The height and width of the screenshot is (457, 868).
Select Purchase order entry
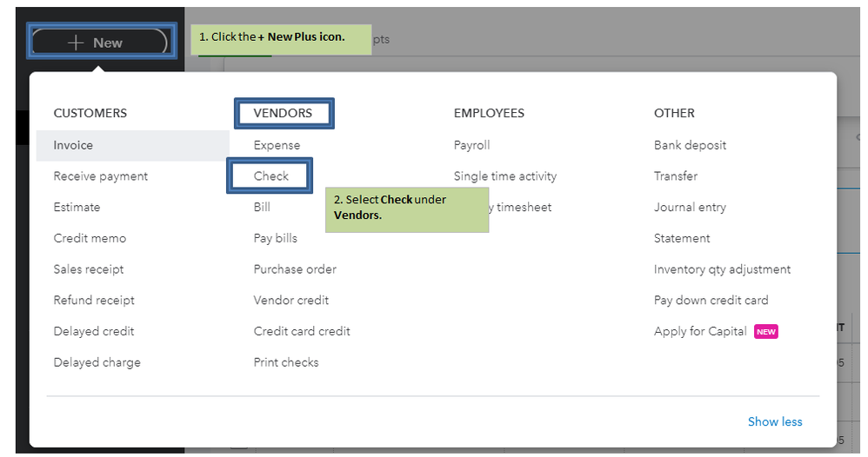click(x=295, y=269)
